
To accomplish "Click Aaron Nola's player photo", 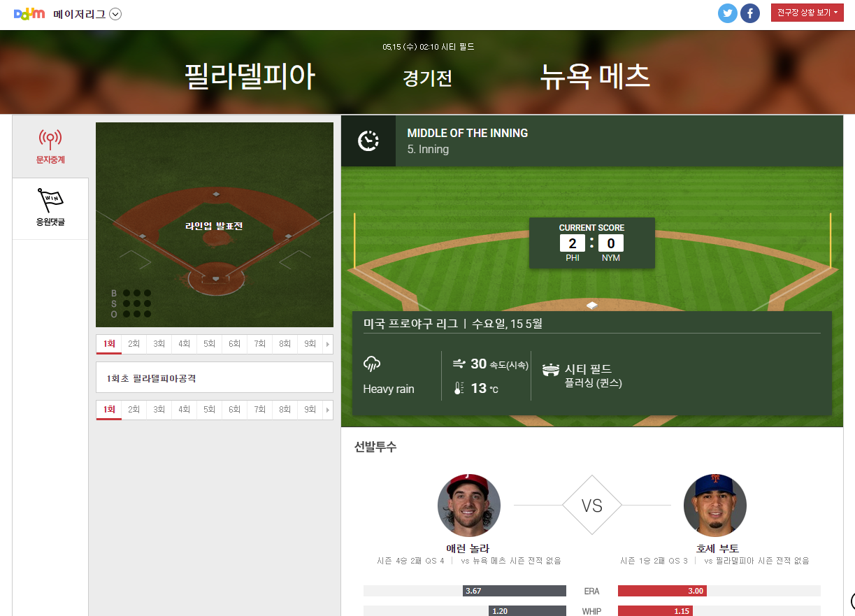I will pyautogui.click(x=469, y=506).
